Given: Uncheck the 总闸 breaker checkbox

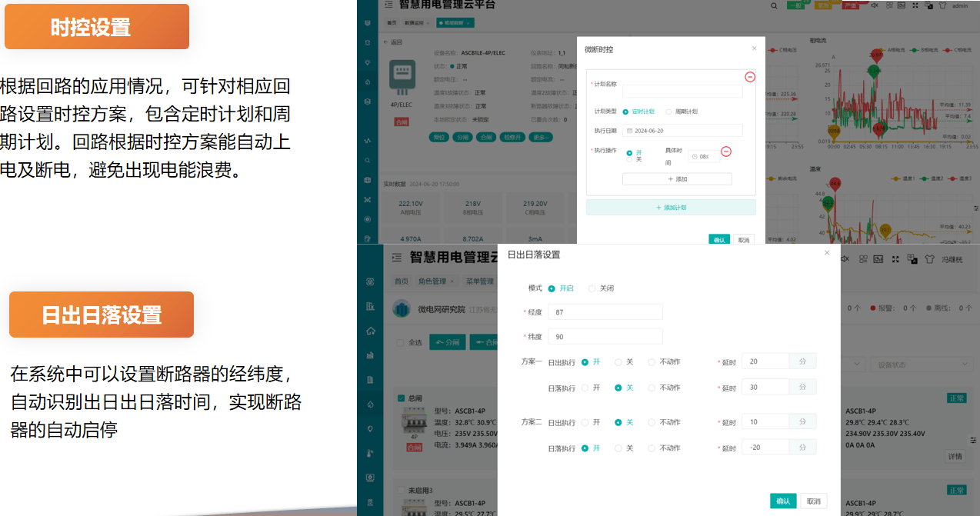Looking at the screenshot, I should click(401, 398).
